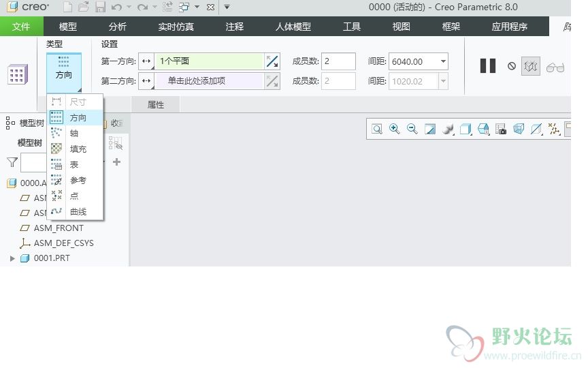Image resolution: width=588 pixels, height=368 pixels.
Task: Click the Windows switch icon
Action: pyautogui.click(x=184, y=7)
